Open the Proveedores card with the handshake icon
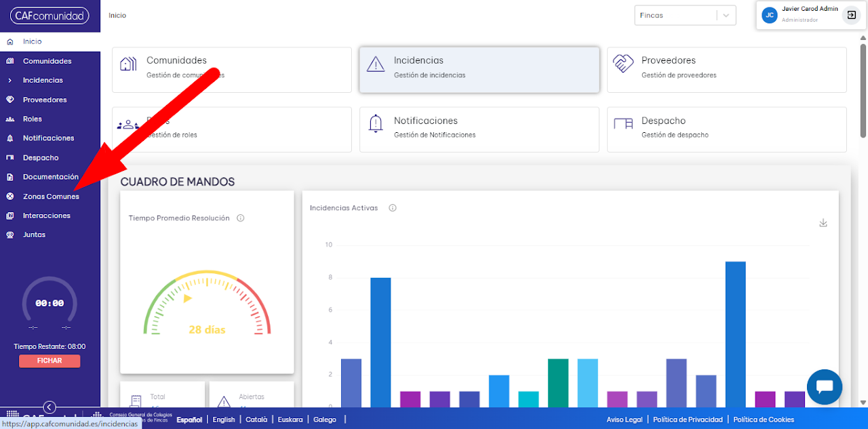868x429 pixels. (727, 70)
